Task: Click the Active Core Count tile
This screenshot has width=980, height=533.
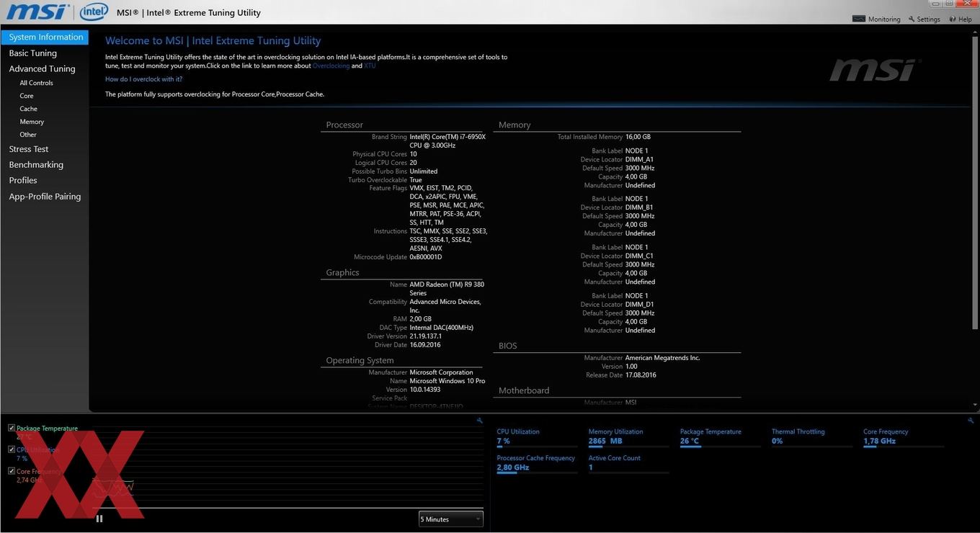Action: (628, 464)
